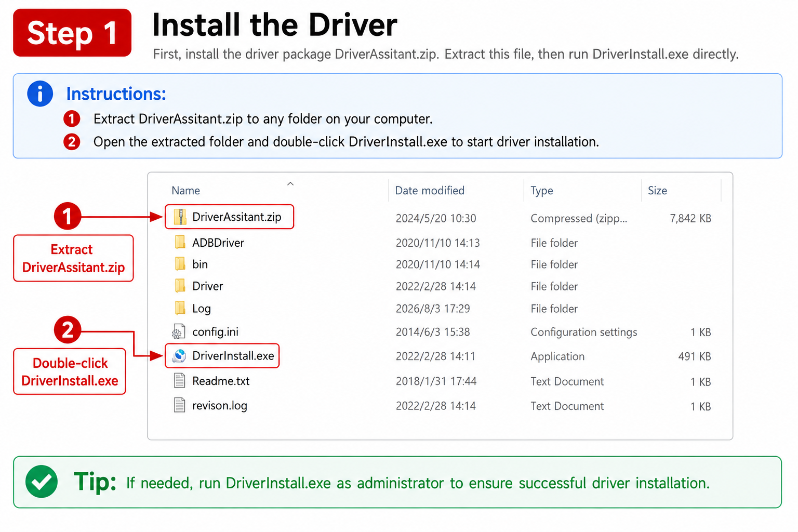
Task: Select the config.ini gear file icon
Action: [x=179, y=331]
